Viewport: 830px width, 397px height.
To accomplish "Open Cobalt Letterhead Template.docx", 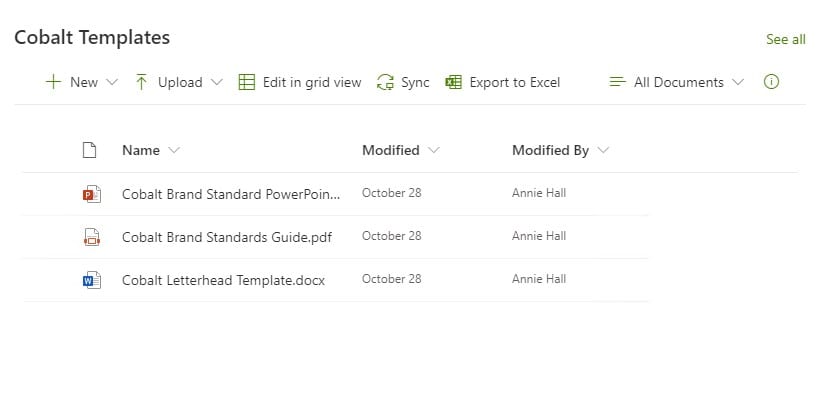I will tap(223, 280).
